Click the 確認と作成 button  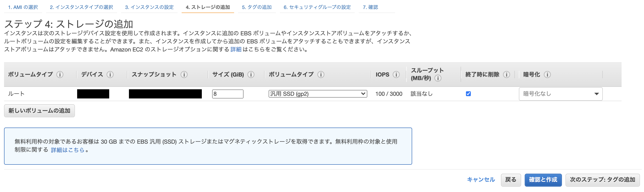tap(543, 180)
